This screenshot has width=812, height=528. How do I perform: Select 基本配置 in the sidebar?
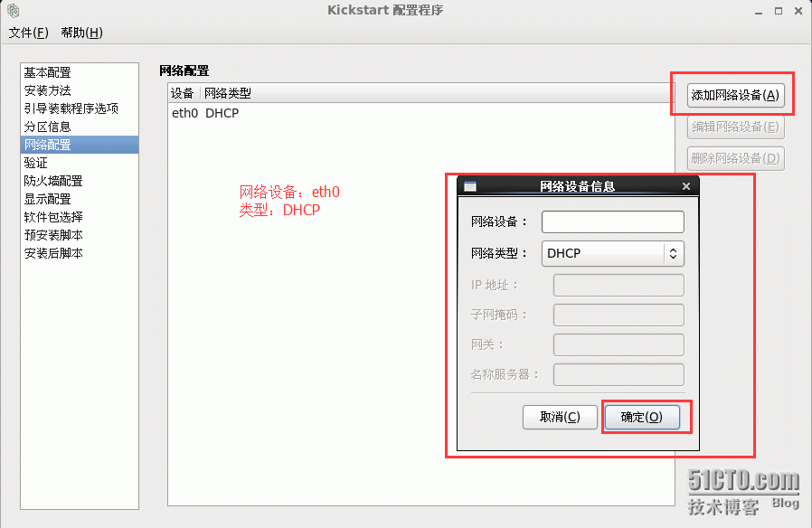(x=80, y=72)
